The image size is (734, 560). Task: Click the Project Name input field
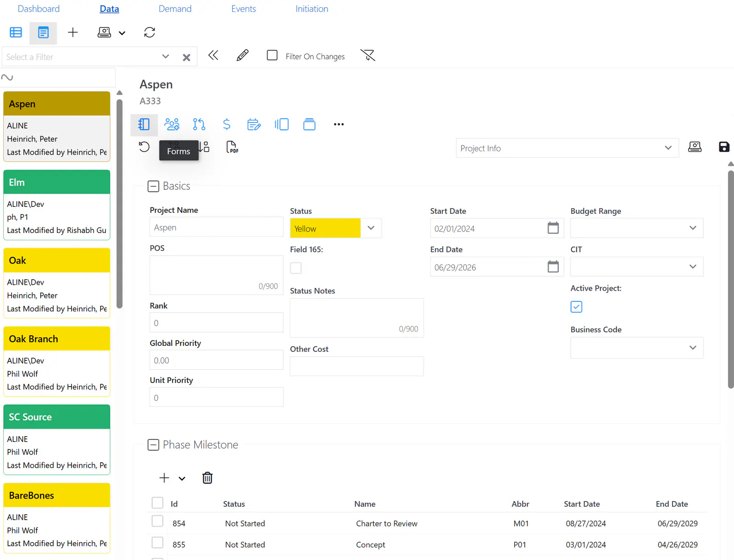(217, 227)
